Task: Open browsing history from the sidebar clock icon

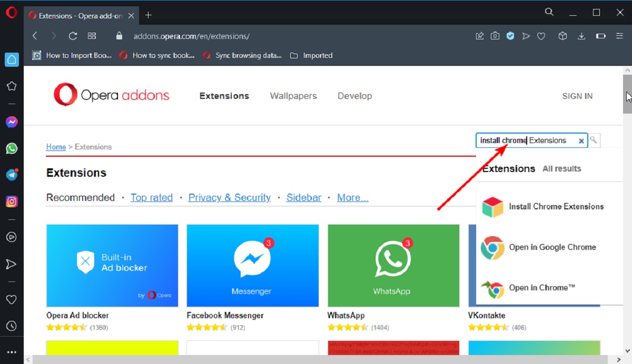Action: [12, 325]
